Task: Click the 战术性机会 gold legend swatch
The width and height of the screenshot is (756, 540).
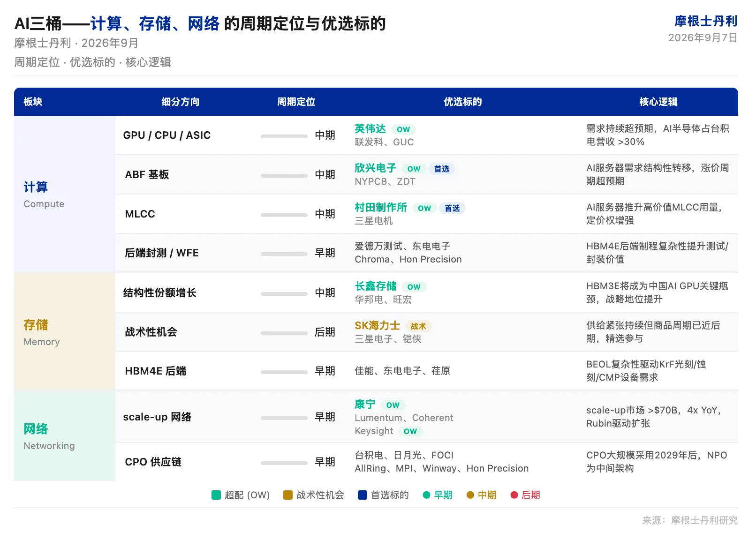Action: click(288, 495)
